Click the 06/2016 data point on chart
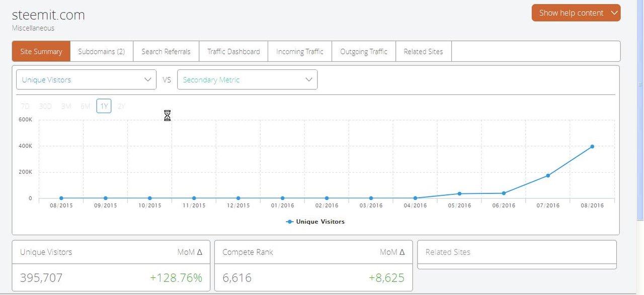Viewport: 644px width, 295px height. pos(504,193)
